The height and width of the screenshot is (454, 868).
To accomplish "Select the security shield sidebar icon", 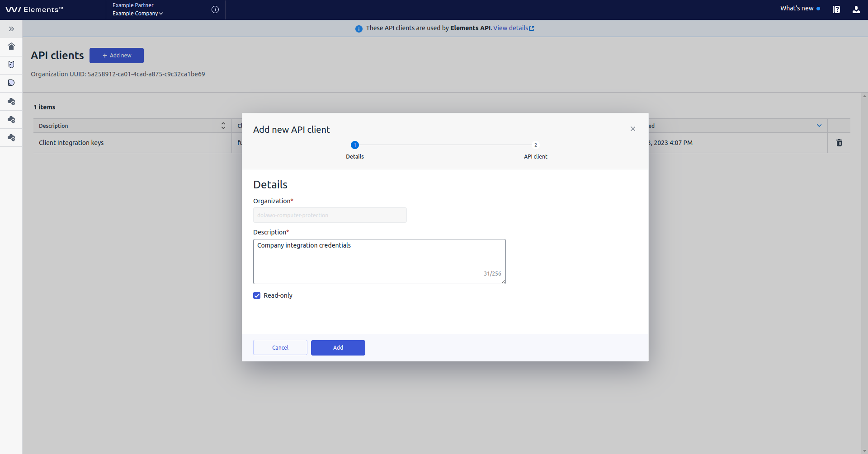I will [11, 65].
